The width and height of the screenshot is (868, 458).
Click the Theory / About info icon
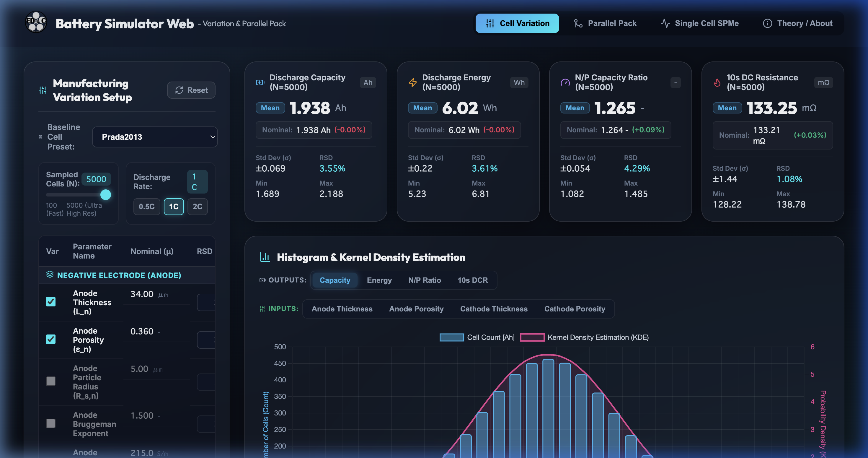(767, 23)
